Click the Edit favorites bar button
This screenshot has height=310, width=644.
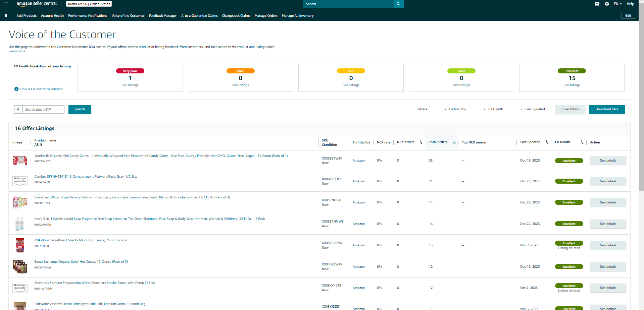[x=628, y=16]
